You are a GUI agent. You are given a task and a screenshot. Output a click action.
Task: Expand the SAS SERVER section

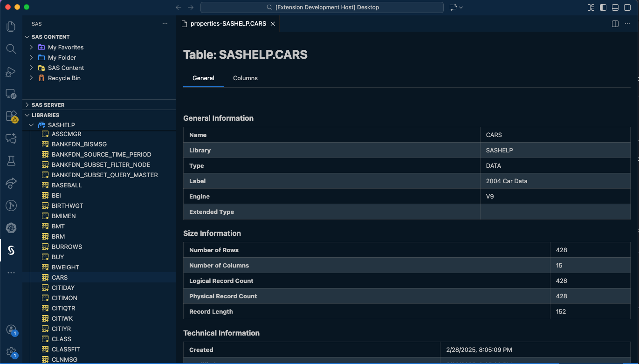pos(27,105)
